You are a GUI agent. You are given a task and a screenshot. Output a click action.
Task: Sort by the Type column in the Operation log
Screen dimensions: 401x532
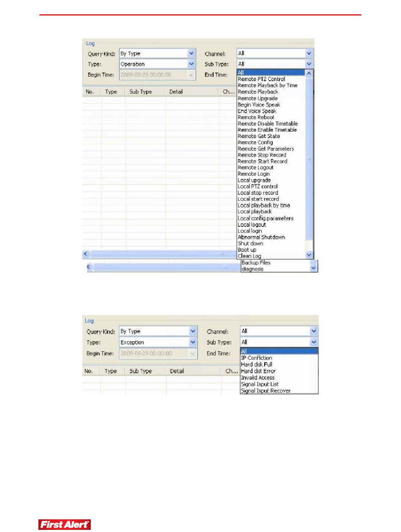click(113, 92)
